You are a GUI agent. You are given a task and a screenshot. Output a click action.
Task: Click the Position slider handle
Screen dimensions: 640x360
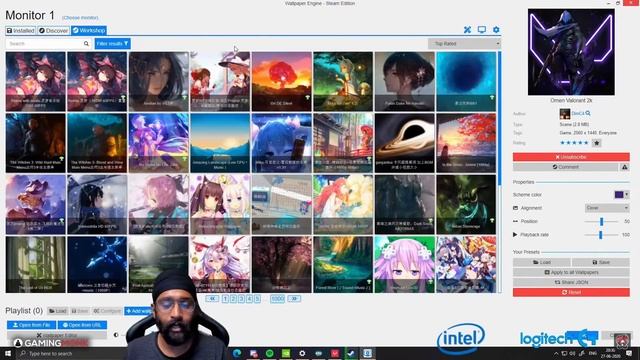click(601, 221)
